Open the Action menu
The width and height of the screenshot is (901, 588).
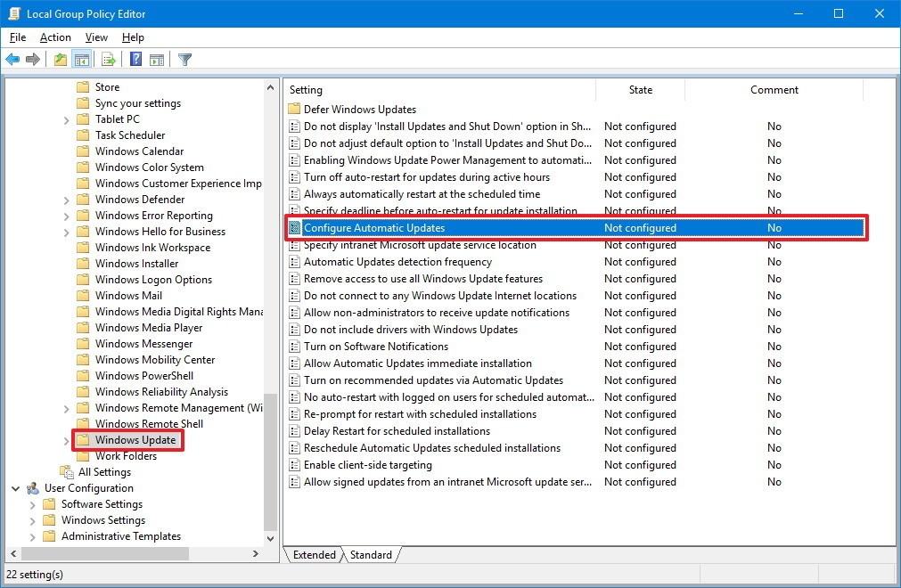[54, 37]
